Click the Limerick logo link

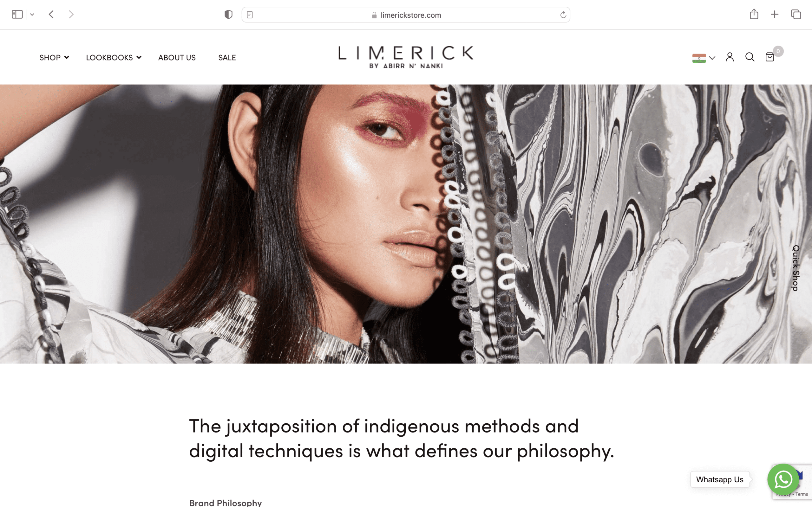406,57
